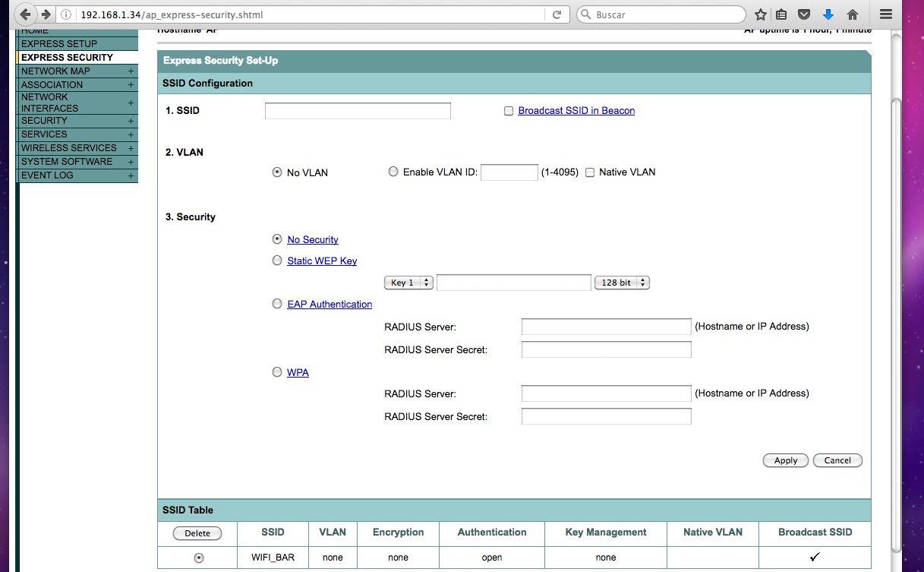Open the Key 1 dropdown
The width and height of the screenshot is (924, 572).
point(408,282)
